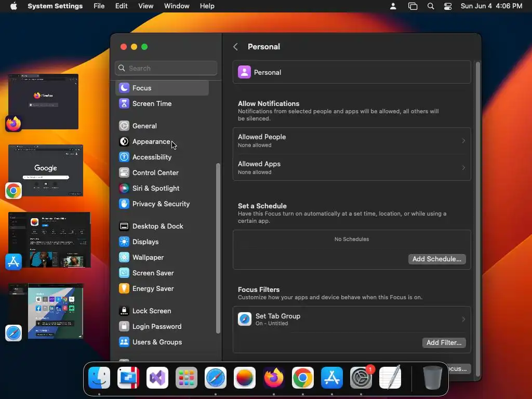This screenshot has width=532, height=399.
Task: Expand the Allowed Apps row
Action: [352, 168]
